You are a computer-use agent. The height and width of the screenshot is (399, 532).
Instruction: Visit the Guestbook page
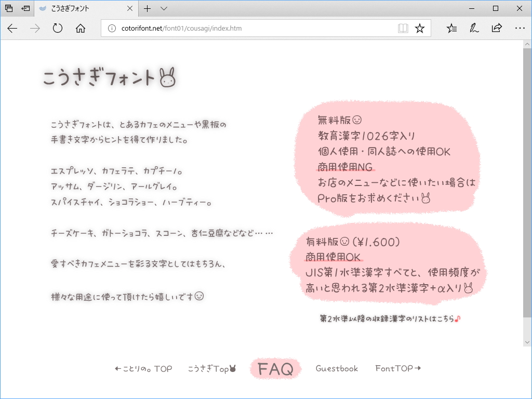336,368
